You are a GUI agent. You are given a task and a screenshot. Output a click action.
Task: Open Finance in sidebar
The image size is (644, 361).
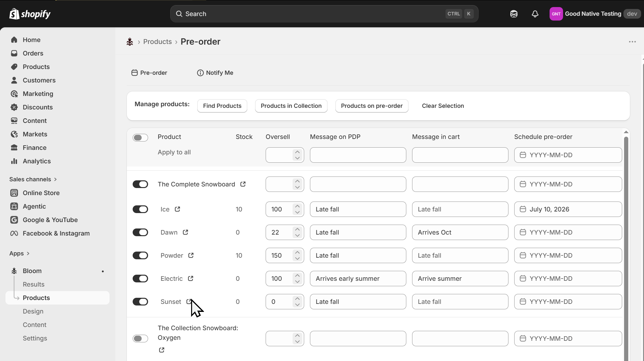tap(34, 148)
